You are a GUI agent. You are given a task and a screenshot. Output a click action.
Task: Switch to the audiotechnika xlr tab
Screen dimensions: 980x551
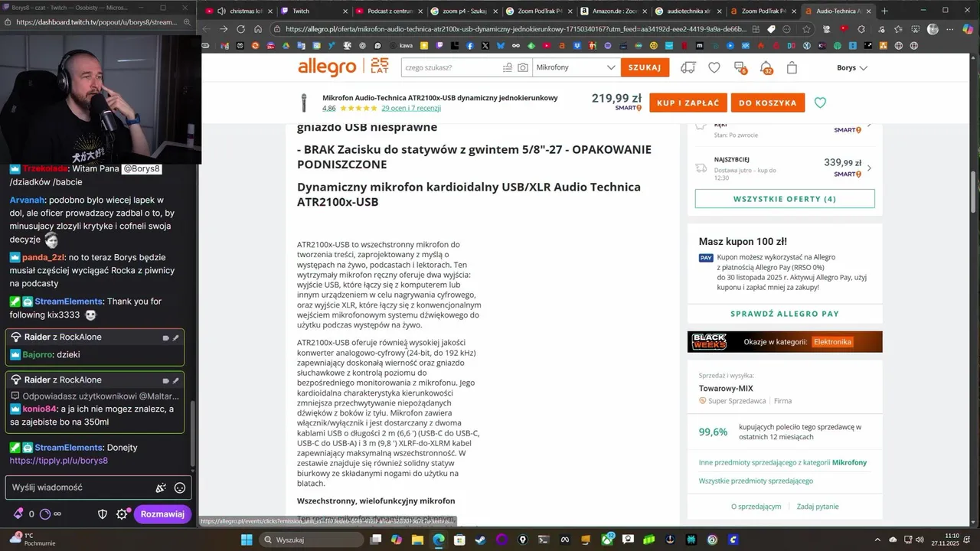click(688, 11)
